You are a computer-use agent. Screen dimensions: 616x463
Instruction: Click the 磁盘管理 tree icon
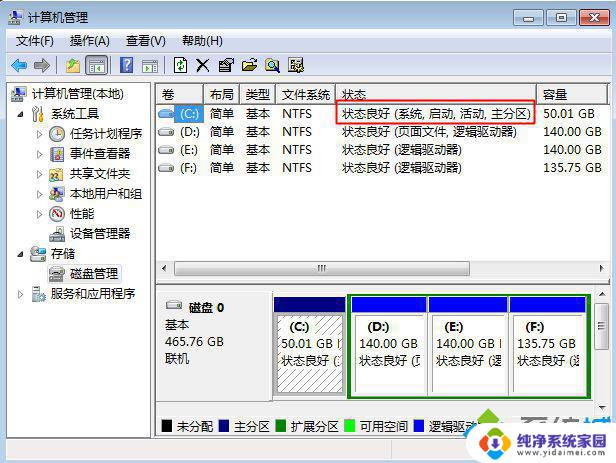(x=57, y=274)
